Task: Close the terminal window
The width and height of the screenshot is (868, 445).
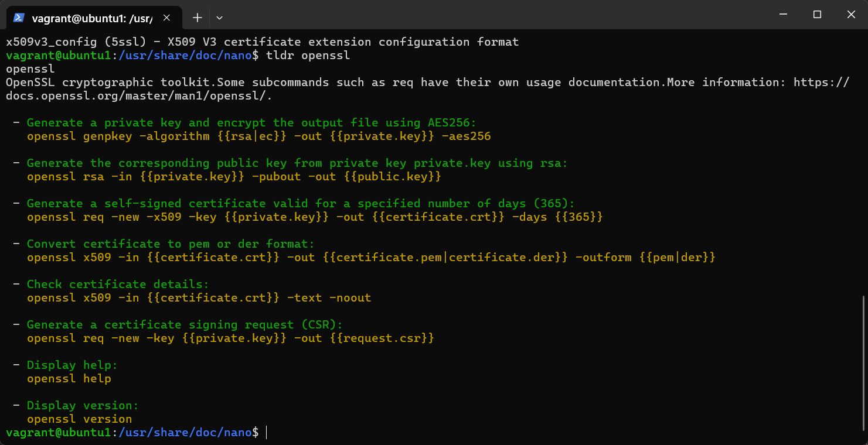Action: point(850,15)
